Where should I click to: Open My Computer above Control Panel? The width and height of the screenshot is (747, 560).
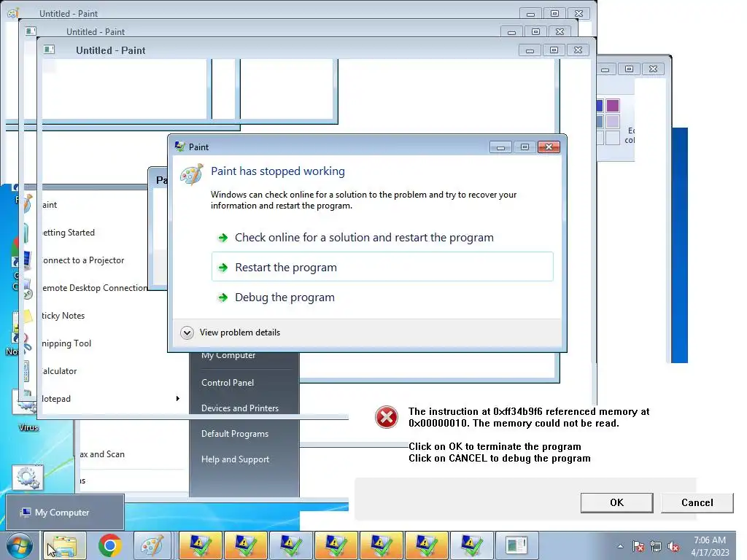pos(228,355)
